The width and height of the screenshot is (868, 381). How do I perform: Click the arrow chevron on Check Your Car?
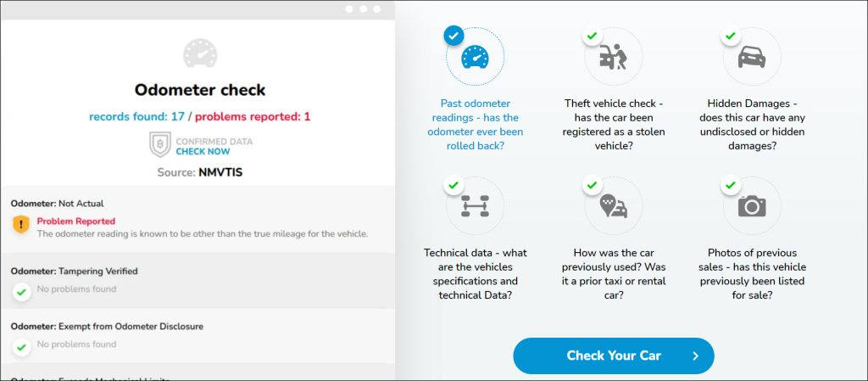pyautogui.click(x=695, y=356)
